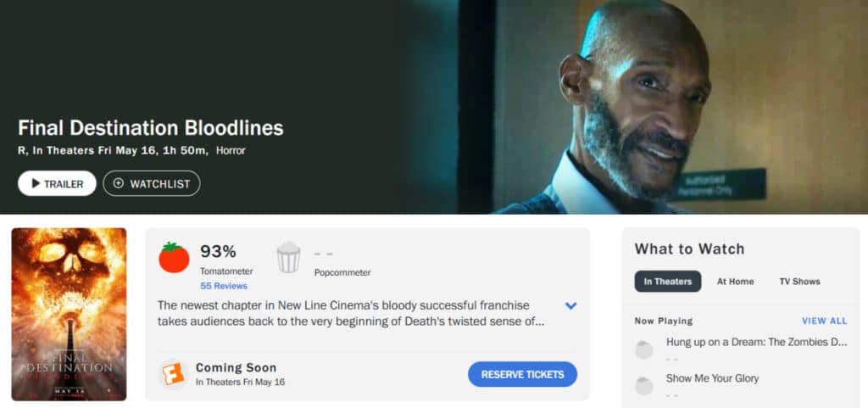Click the Popcornmeter popcorn bucket icon
This screenshot has height=408, width=868.
coord(288,257)
